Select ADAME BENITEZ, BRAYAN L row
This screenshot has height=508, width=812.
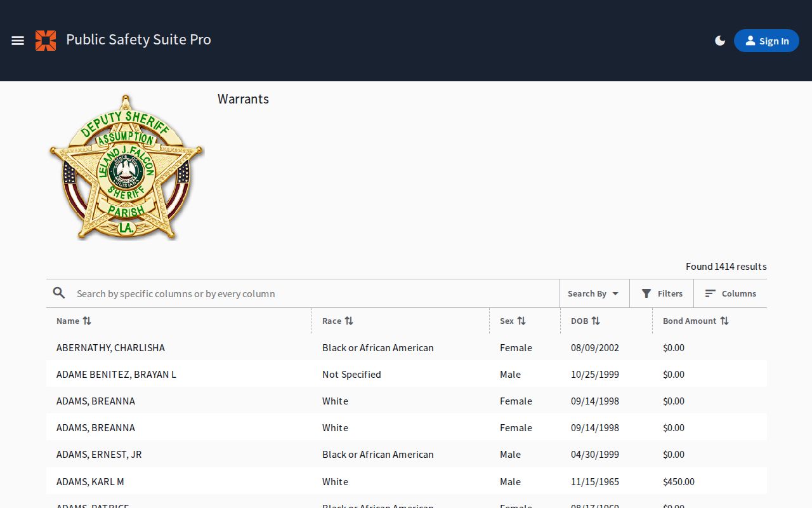tap(407, 374)
